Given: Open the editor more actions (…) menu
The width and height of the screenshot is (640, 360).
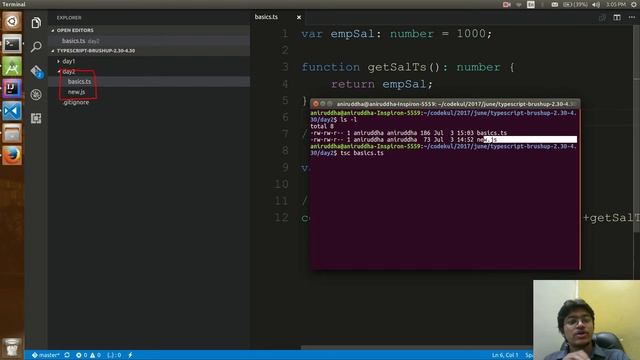Looking at the screenshot, I should coord(632,17).
